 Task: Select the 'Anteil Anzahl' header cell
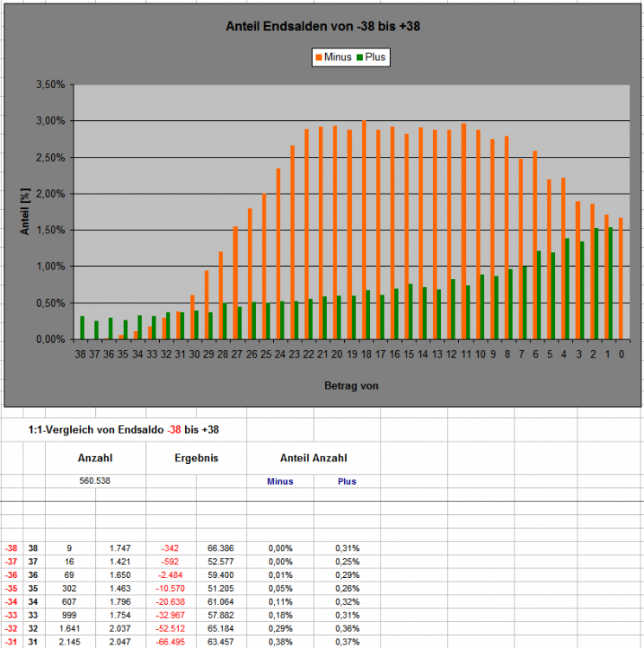tap(314, 458)
